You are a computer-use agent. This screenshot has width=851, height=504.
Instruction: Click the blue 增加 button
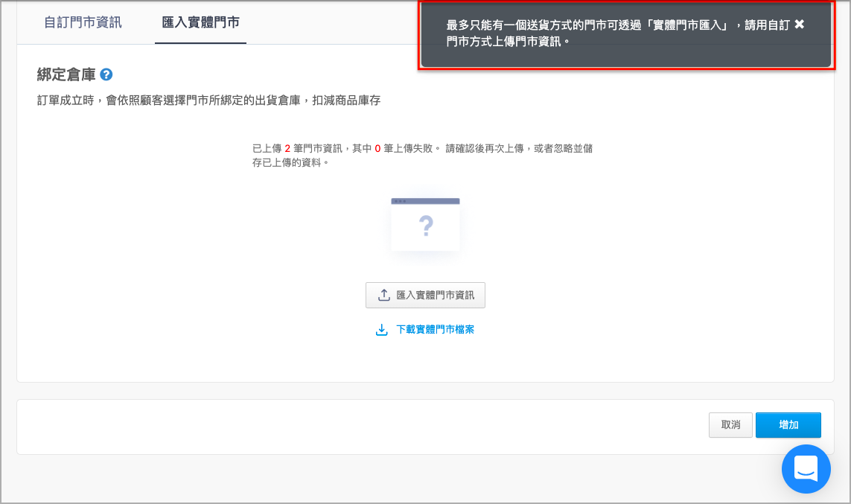(x=788, y=425)
